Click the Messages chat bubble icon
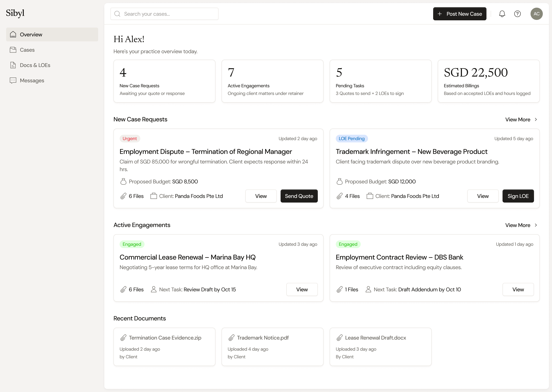552x392 pixels. click(13, 80)
